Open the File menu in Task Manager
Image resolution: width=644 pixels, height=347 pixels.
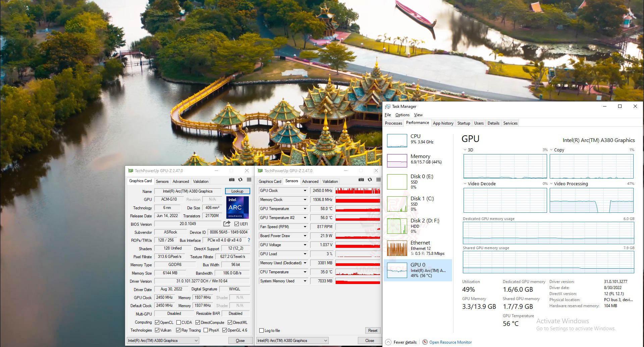click(388, 115)
